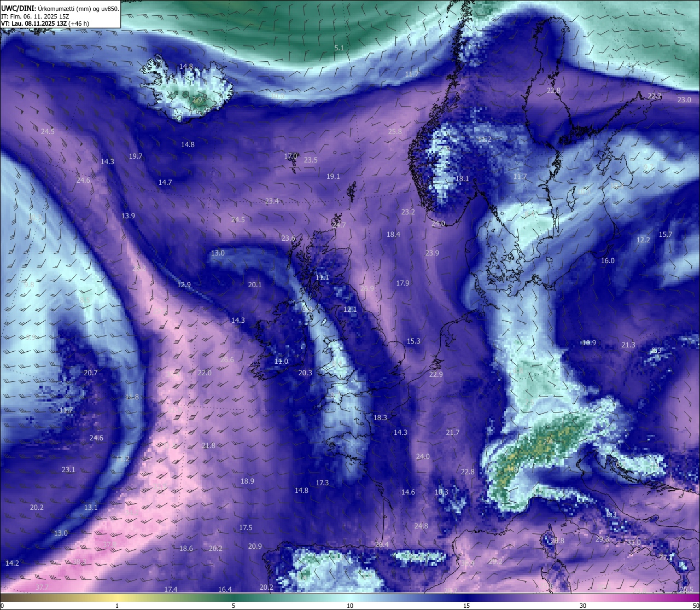This screenshot has width=700, height=610.
Task: Click the 31.0 value near Italy
Action: pos(634,542)
